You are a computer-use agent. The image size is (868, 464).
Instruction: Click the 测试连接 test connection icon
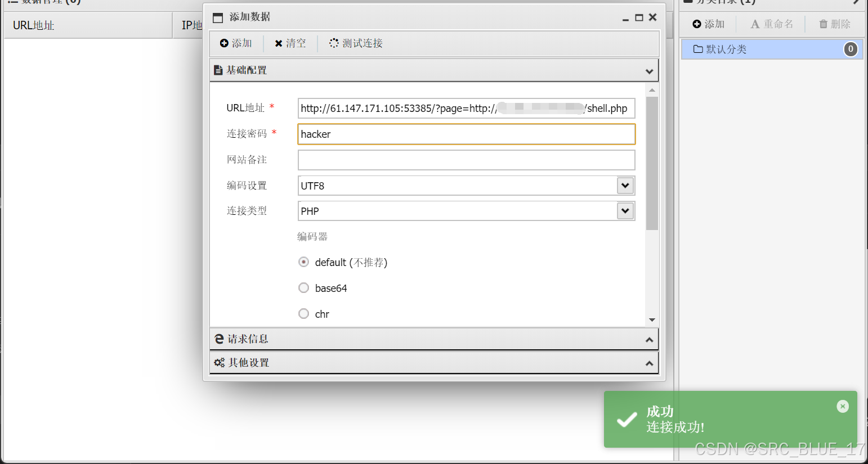point(333,43)
